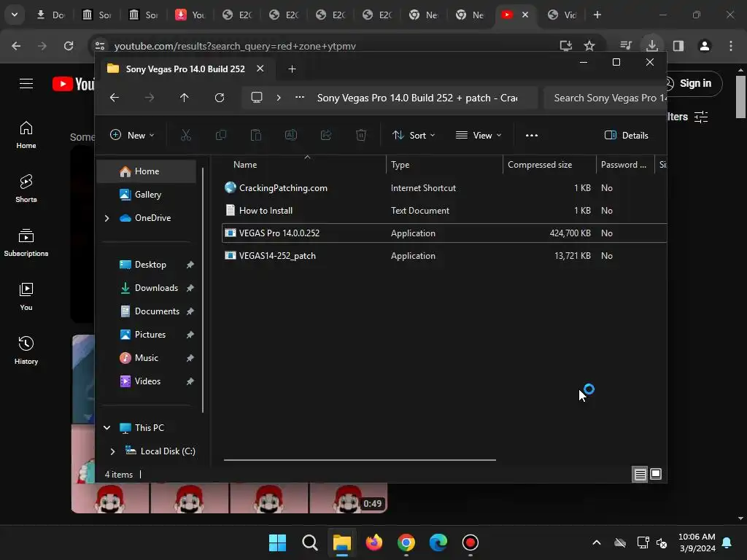Viewport: 747px width, 560px height.
Task: Open YouTube hamburger guide menu
Action: click(26, 84)
